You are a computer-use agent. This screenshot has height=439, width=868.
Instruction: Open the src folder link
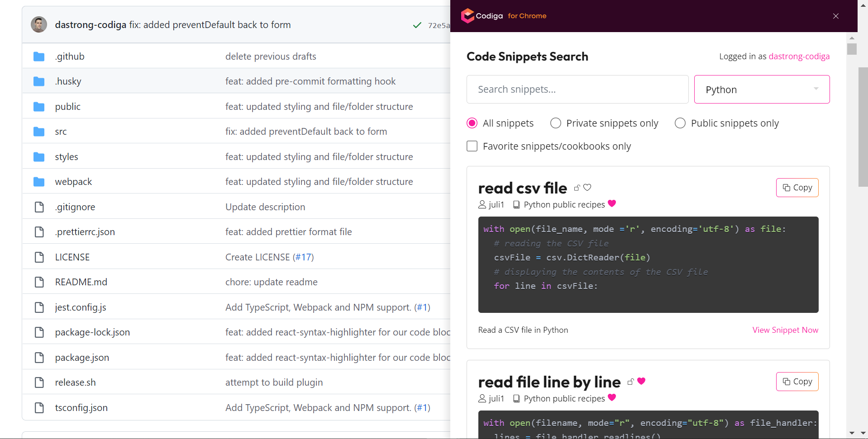(x=61, y=132)
